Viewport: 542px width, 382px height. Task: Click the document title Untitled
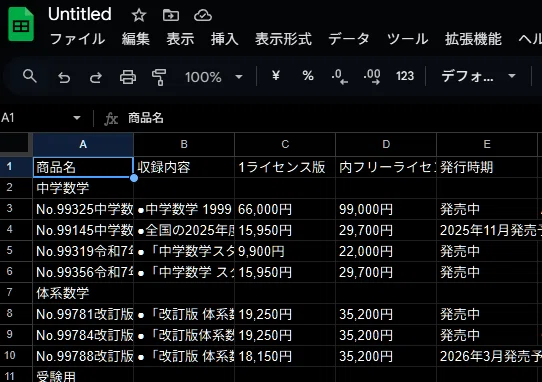click(80, 15)
